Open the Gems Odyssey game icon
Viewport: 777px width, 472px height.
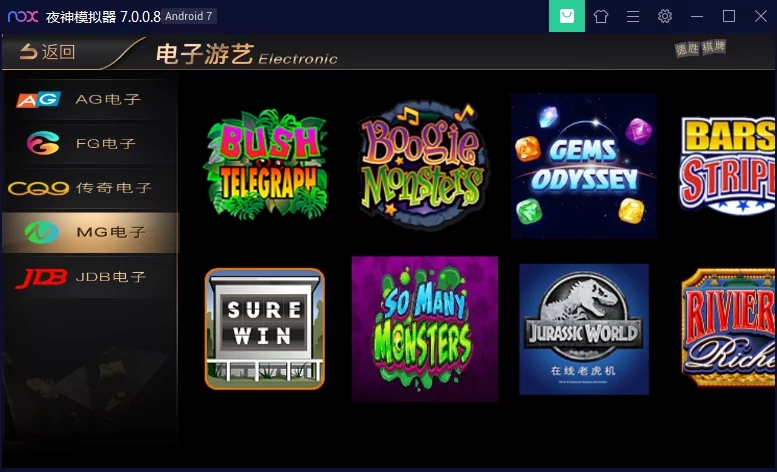pos(583,166)
